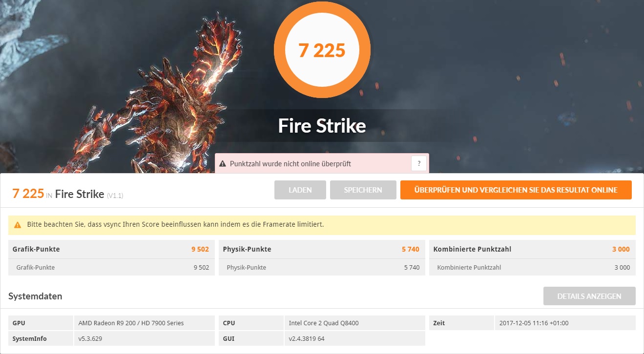Click the Grafik-Punkte sub-row label
The width and height of the screenshot is (644, 354).
point(36,267)
